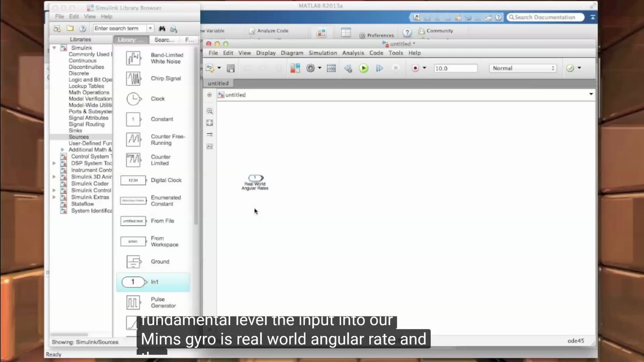Image resolution: width=644 pixels, height=362 pixels.
Task: Switch to the Search tab in Library Browser
Action: [164, 40]
